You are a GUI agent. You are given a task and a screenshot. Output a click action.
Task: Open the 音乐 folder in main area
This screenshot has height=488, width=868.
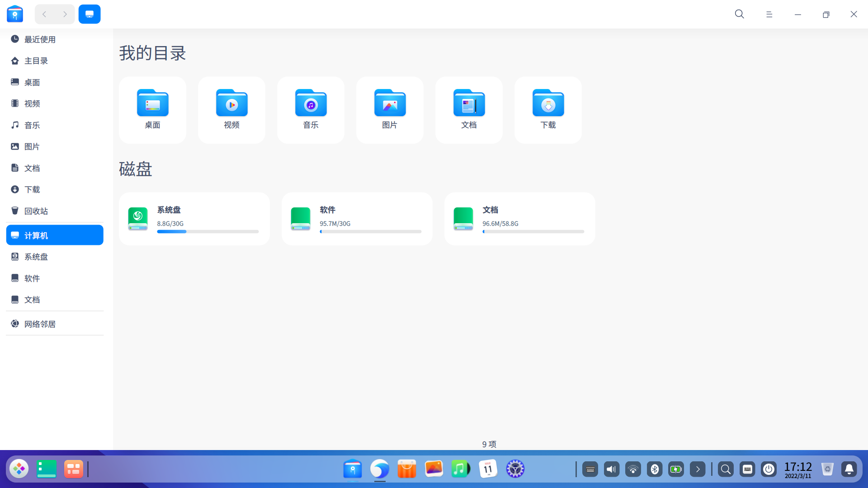[311, 104]
